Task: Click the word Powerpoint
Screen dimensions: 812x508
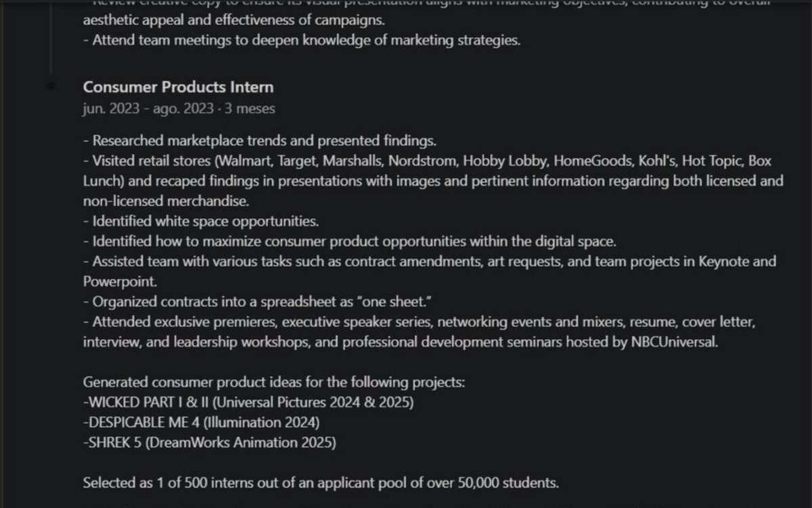Action: pyautogui.click(x=110, y=281)
